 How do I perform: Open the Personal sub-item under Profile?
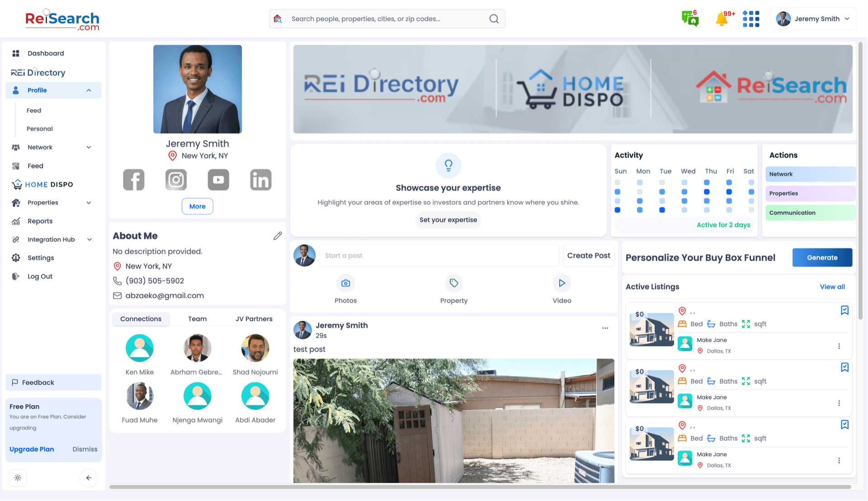(x=40, y=129)
